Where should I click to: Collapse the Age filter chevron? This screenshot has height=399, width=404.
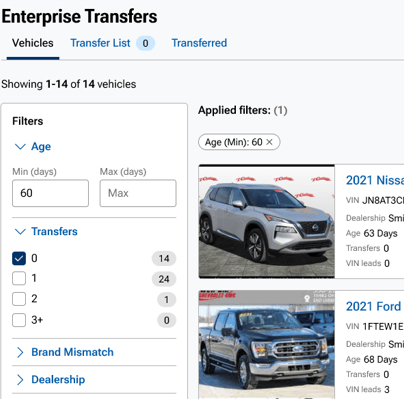(20, 146)
